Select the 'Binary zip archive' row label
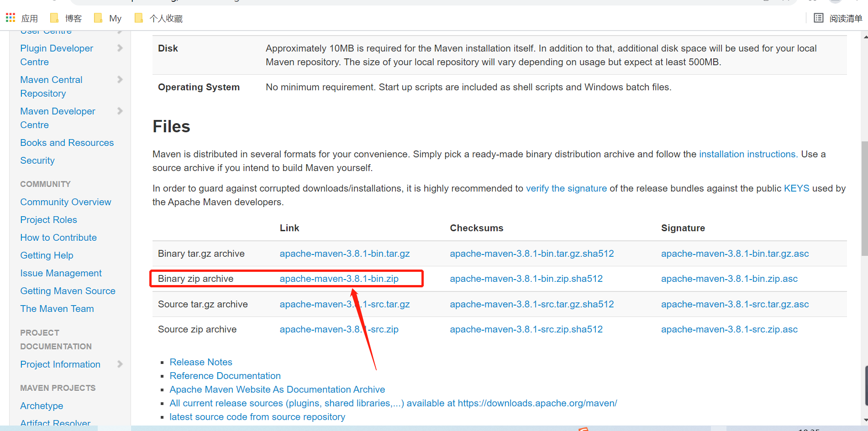The height and width of the screenshot is (431, 868). click(x=195, y=279)
